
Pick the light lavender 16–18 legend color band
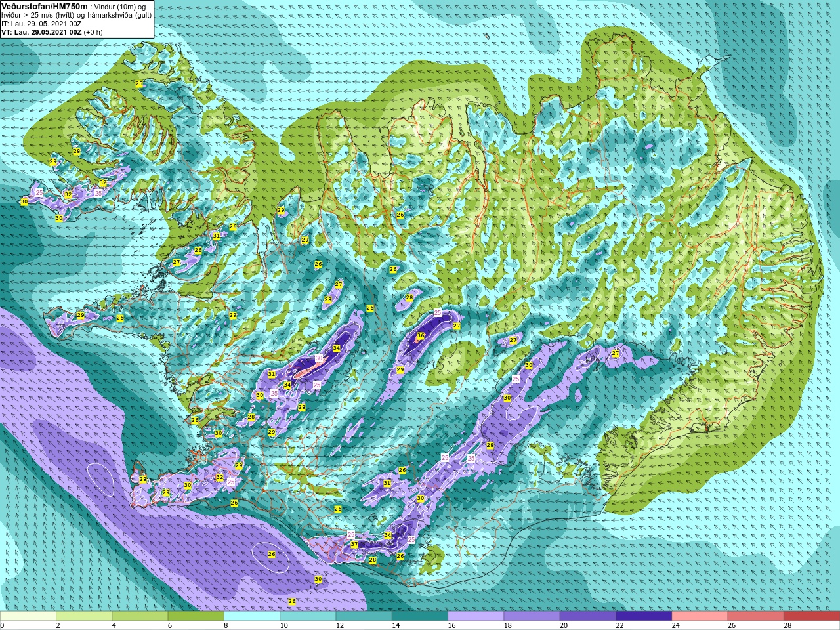[476, 616]
